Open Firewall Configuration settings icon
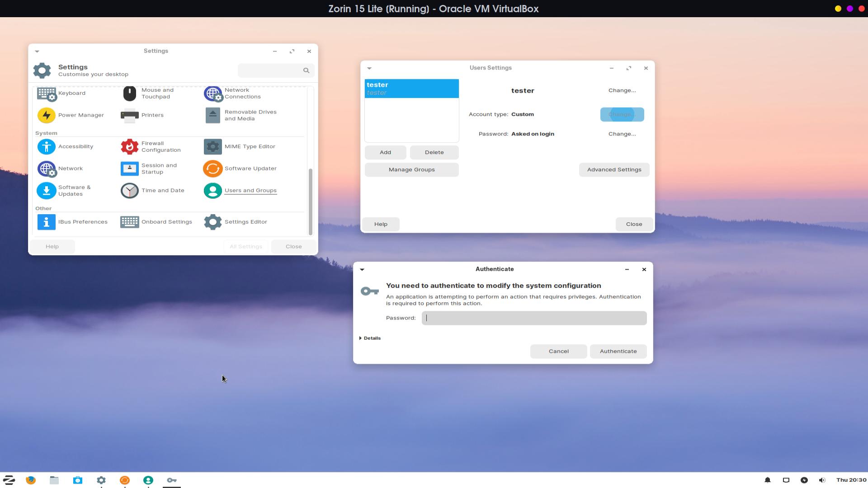 point(129,146)
